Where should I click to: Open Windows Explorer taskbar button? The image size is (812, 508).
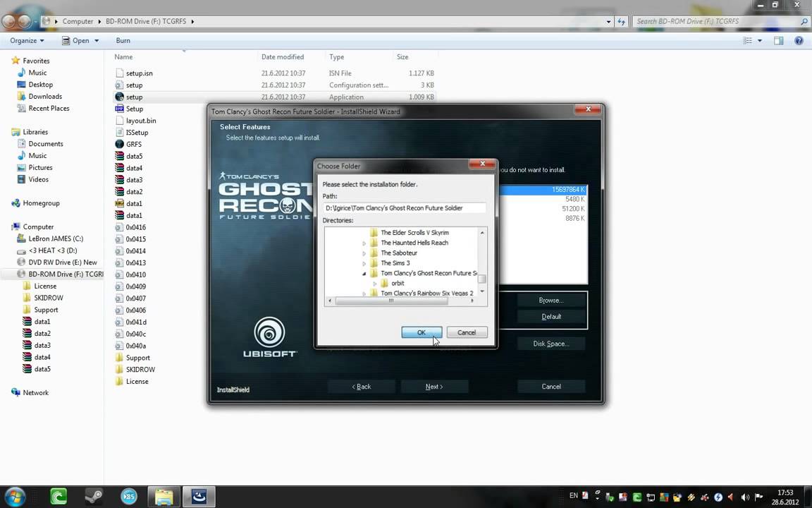coord(164,497)
